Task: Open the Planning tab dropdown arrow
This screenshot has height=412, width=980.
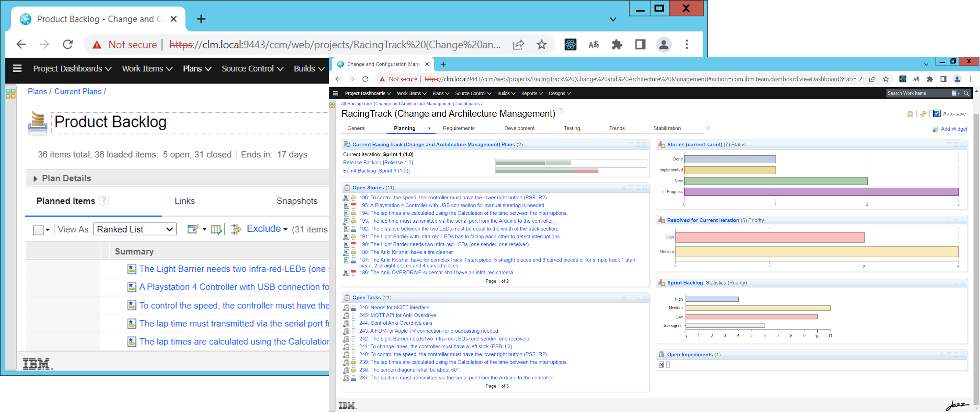Action: (429, 128)
